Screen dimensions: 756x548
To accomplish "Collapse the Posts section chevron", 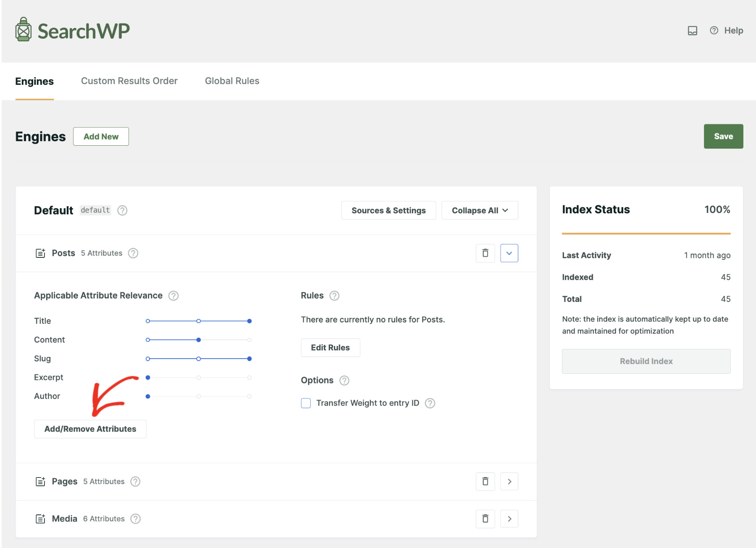I will click(509, 253).
